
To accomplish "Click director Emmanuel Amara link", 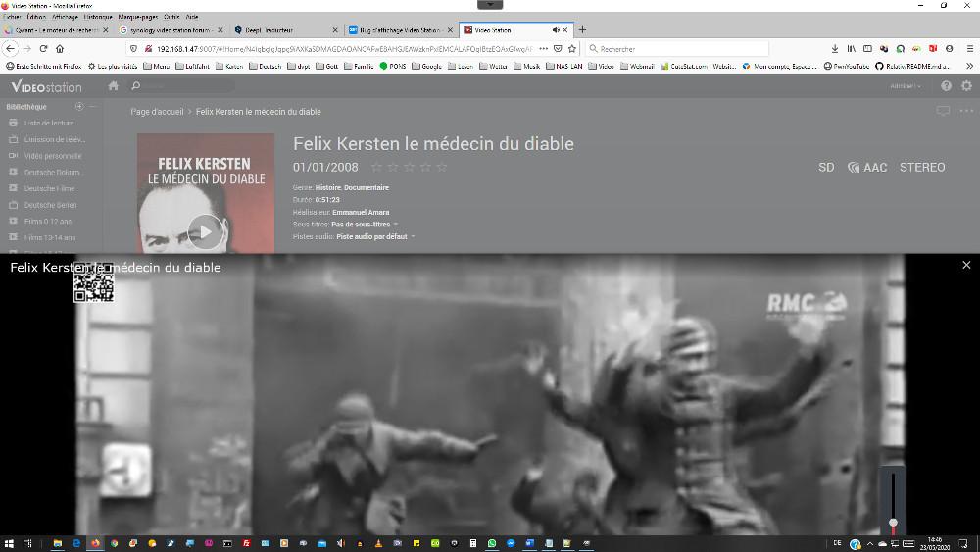I will [361, 213].
